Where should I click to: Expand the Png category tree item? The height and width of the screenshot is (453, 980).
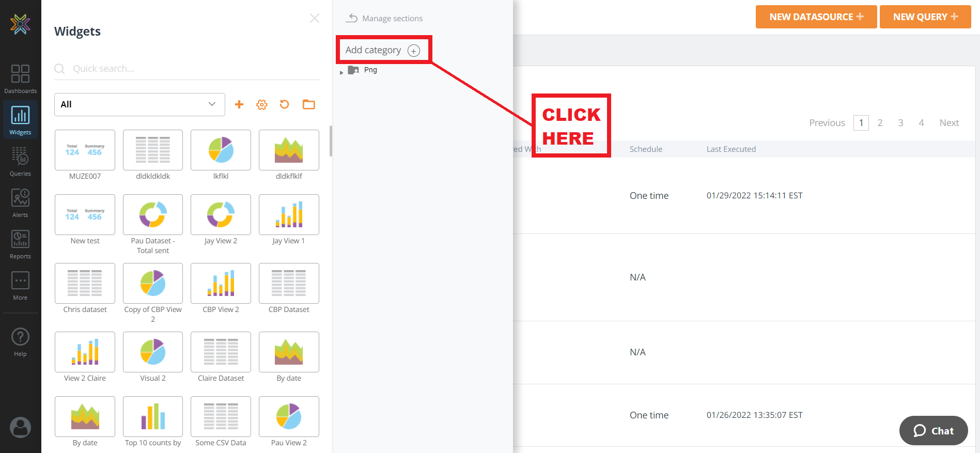(x=341, y=72)
